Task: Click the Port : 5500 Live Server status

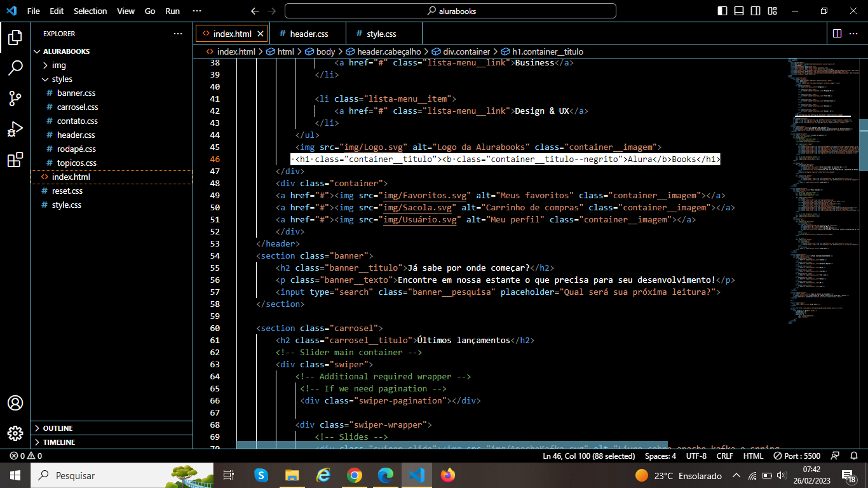Action: click(797, 456)
